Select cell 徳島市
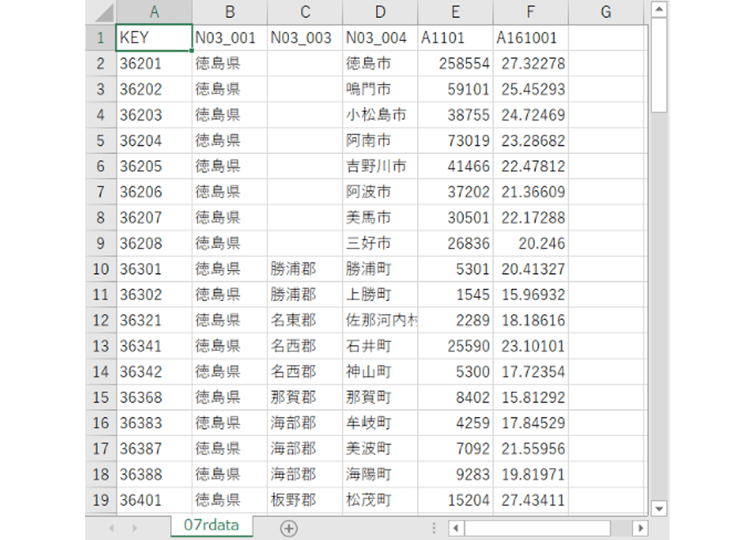The image size is (756, 540). tap(380, 63)
